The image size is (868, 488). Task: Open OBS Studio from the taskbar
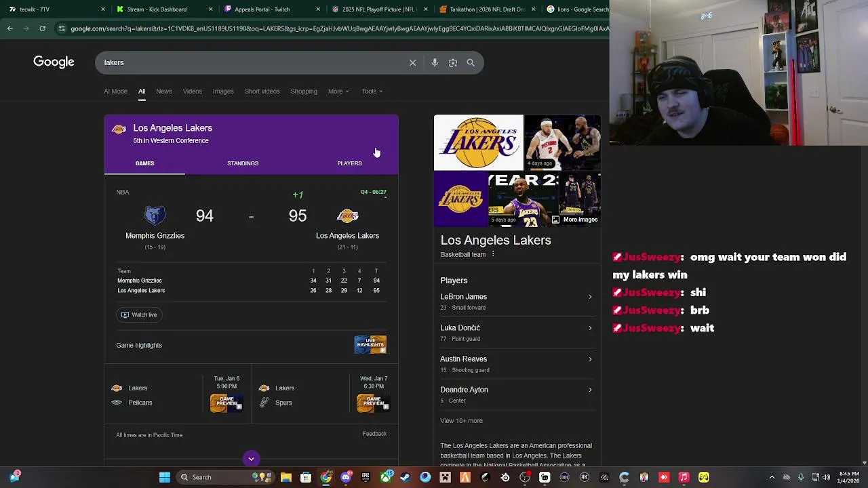point(525,477)
